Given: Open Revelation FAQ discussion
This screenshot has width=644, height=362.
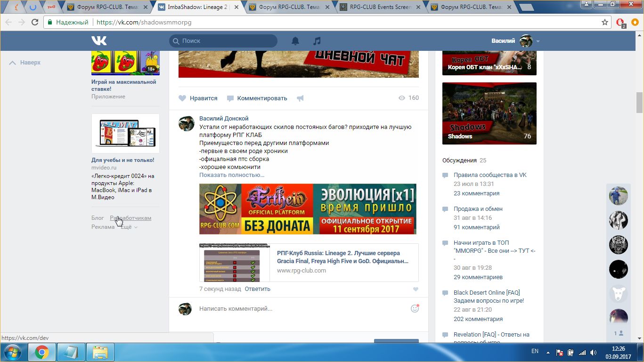Looking at the screenshot, I should coord(491,338).
